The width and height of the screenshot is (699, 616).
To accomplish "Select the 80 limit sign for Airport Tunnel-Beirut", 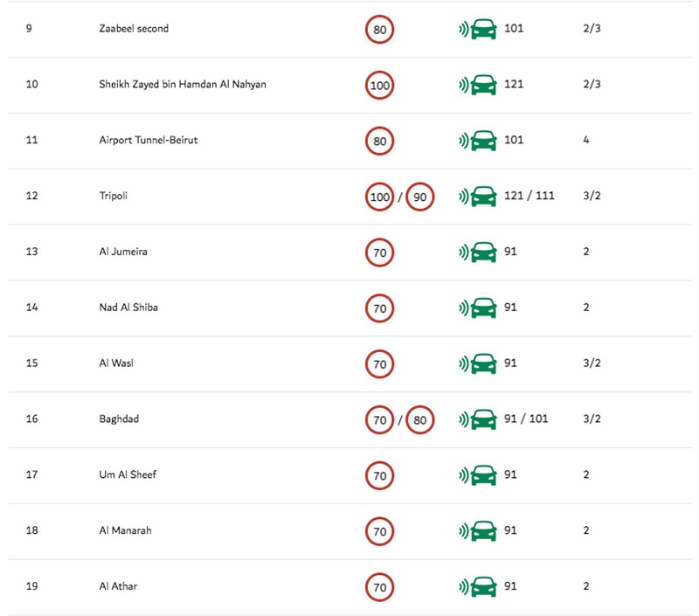I will 379,141.
